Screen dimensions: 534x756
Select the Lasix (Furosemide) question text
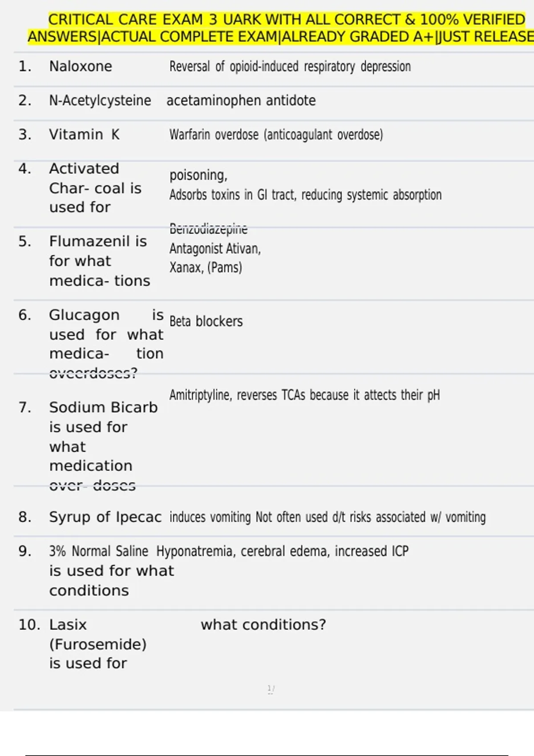pos(98,644)
